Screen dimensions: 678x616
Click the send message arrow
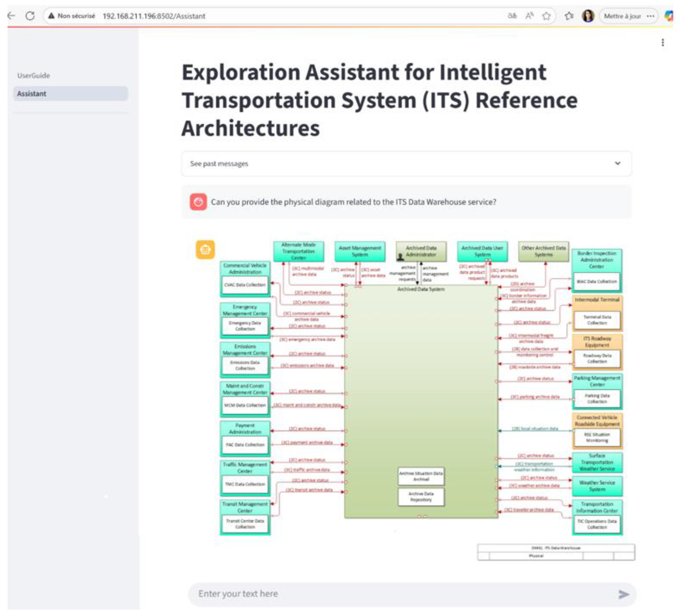[623, 594]
